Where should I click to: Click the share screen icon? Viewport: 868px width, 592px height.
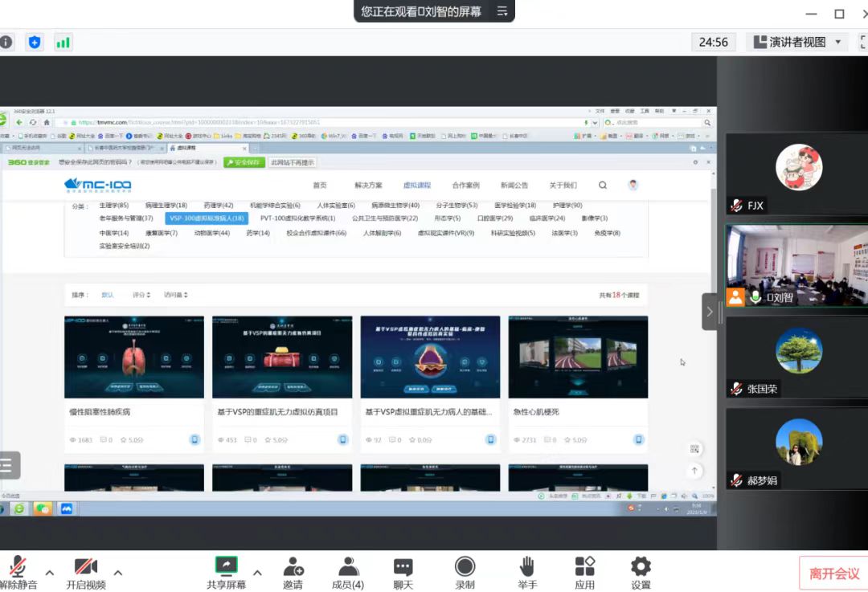coord(226,567)
